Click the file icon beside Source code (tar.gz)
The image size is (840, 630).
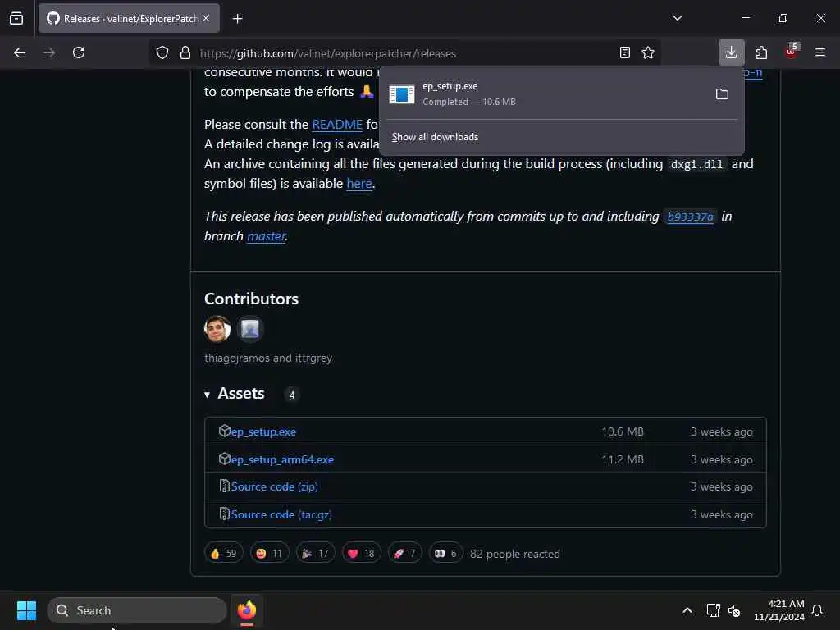[225, 514]
